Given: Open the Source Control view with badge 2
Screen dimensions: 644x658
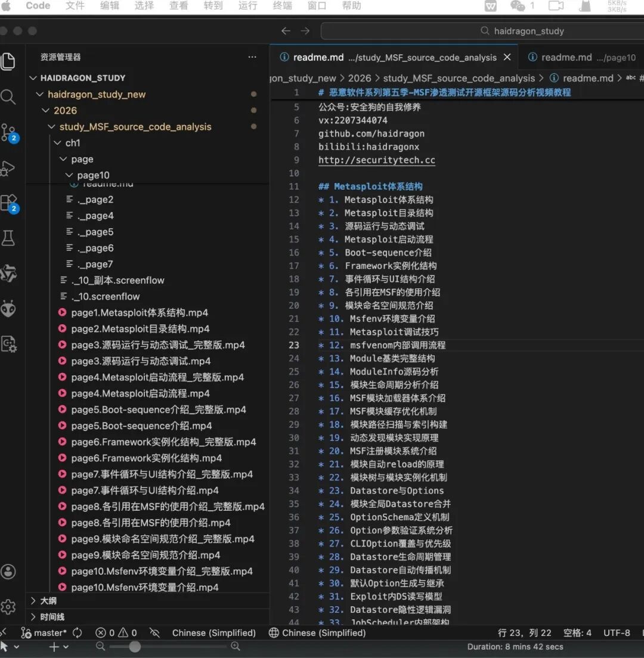Looking at the screenshot, I should (8, 132).
